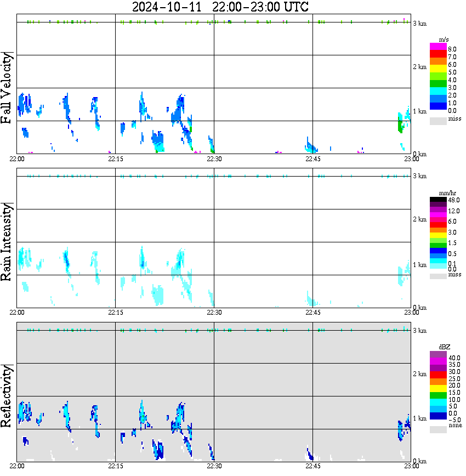Click the '3 km' label of Reflectivity panel

pyautogui.click(x=420, y=331)
